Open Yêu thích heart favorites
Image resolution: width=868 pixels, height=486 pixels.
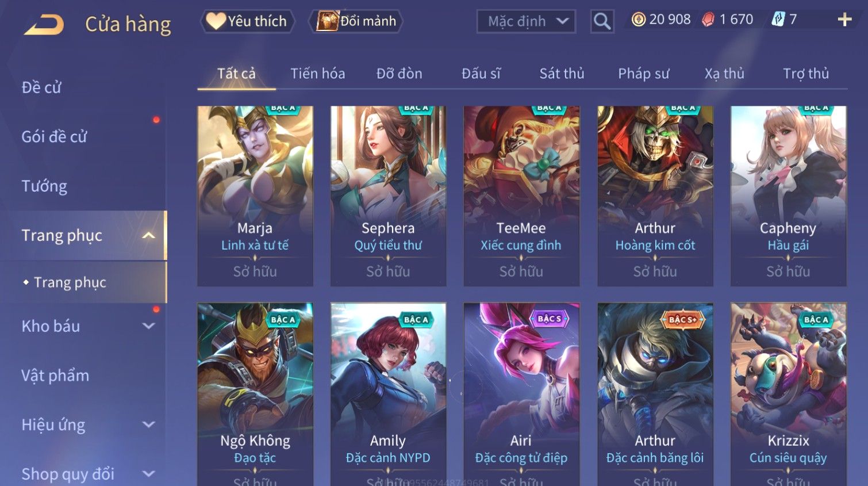click(247, 21)
